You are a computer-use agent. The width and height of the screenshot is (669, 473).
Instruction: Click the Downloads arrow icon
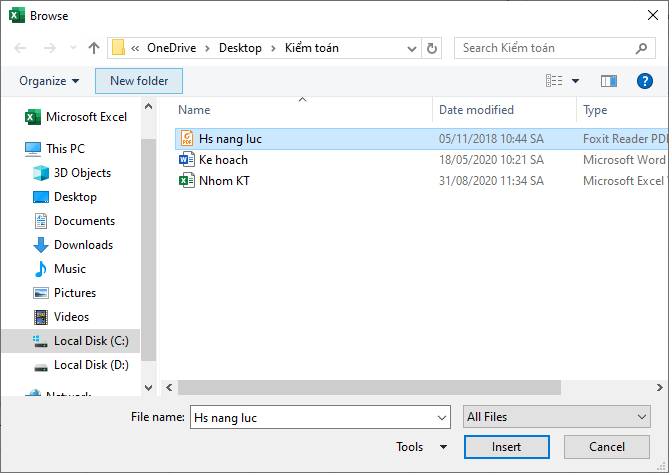pos(41,245)
